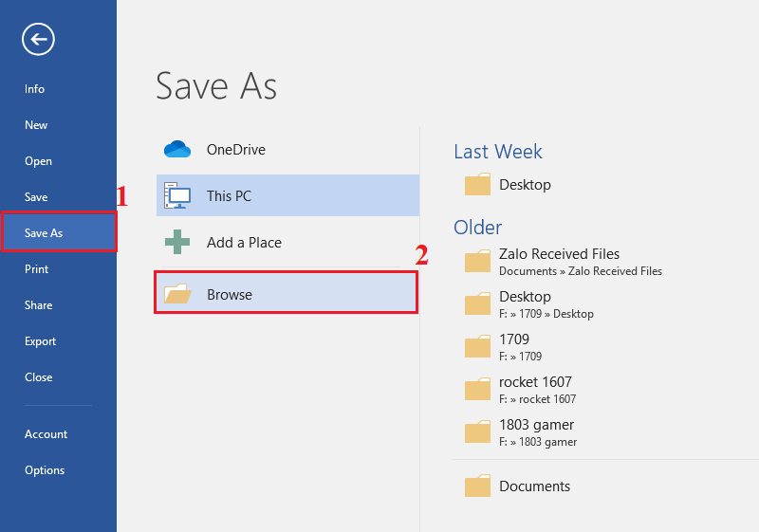Screen dimensions: 759x532
Task: Choose Save As in the left menu
Action: click(45, 233)
